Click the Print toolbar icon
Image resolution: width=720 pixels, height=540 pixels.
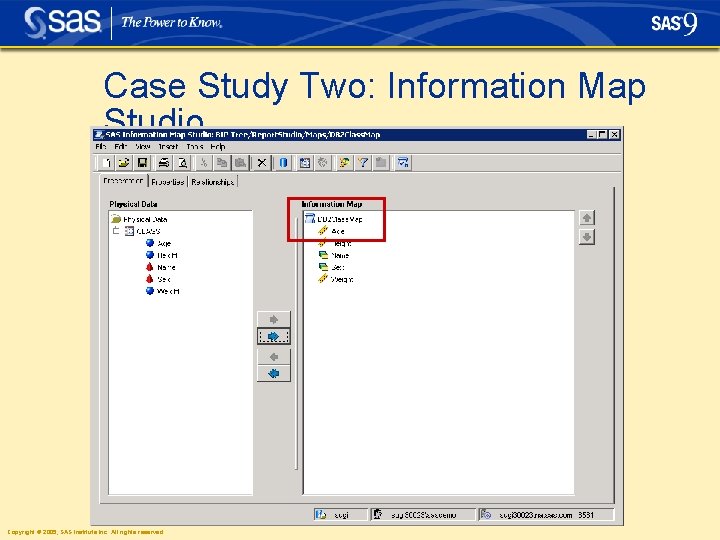point(164,163)
